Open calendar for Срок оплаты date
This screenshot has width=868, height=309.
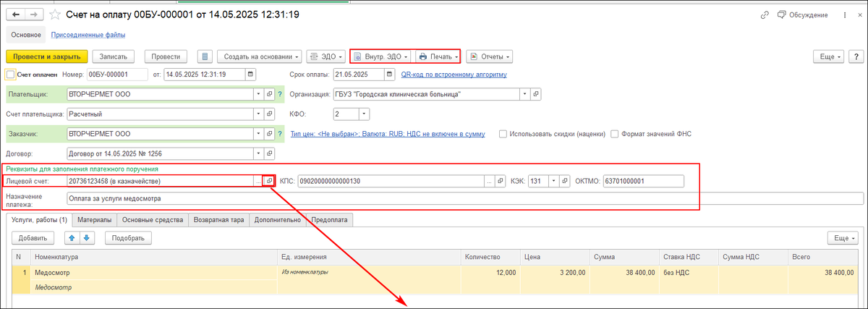point(390,74)
